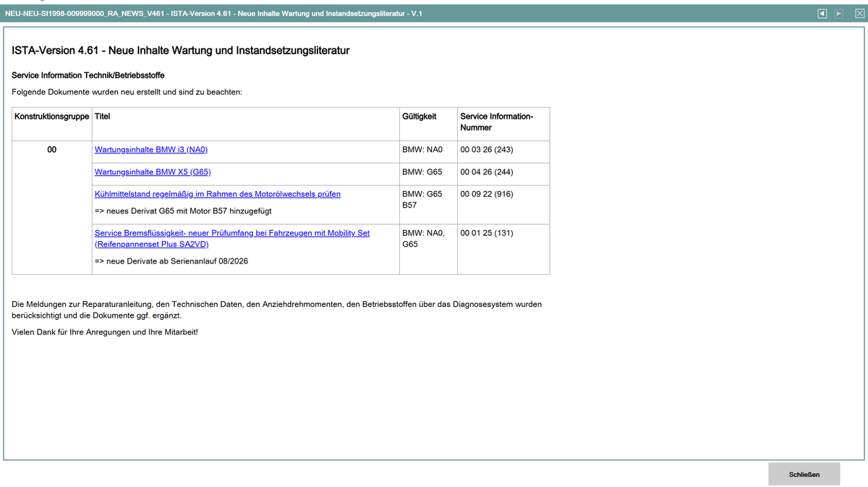Click the BMW: NA0, G65 validity cell
Screen dimensions: 868x487
click(x=428, y=250)
